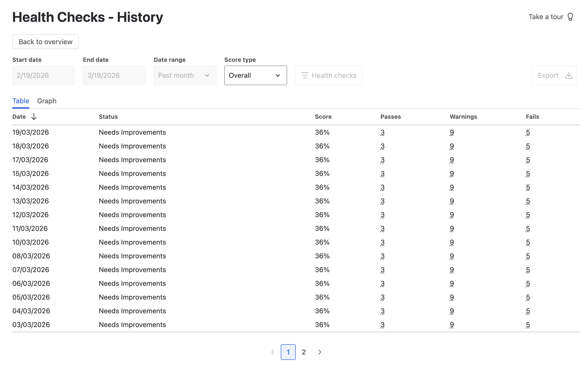Screen dimensions: 588x369
Task: Select the Table tab
Action: 21,101
